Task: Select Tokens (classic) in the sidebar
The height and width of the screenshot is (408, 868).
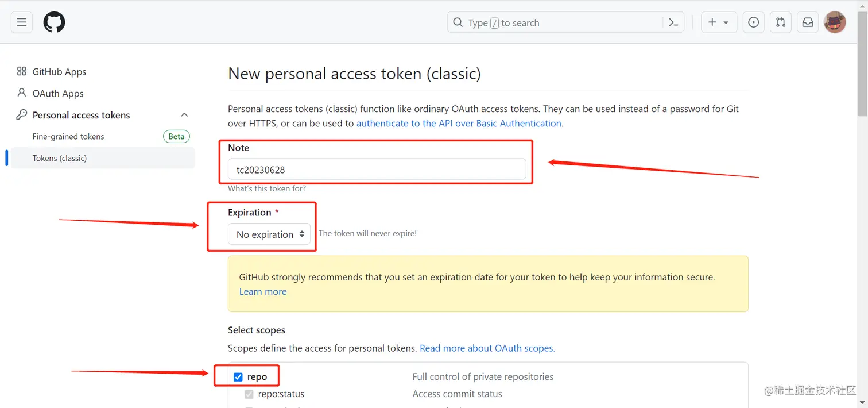Action: click(60, 158)
